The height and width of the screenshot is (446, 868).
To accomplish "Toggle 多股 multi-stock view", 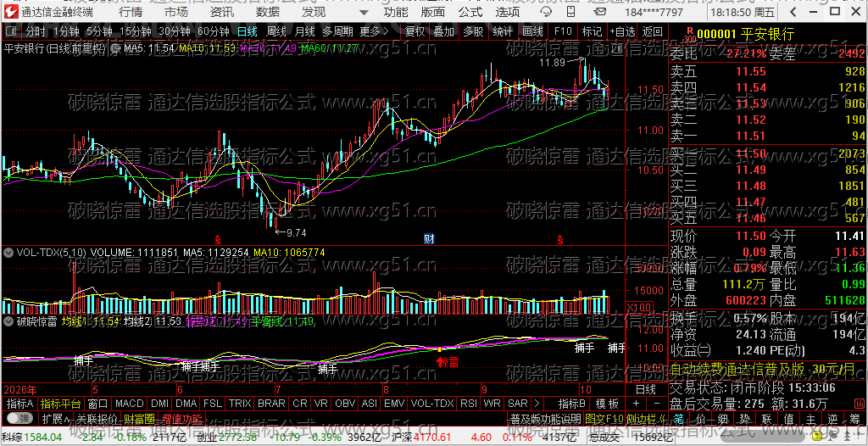I will click(473, 31).
